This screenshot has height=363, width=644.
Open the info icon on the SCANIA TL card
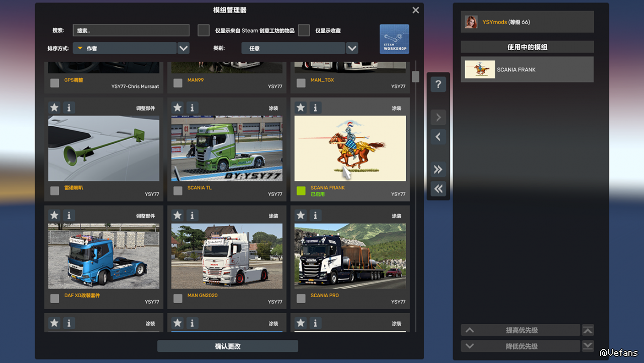192,108
